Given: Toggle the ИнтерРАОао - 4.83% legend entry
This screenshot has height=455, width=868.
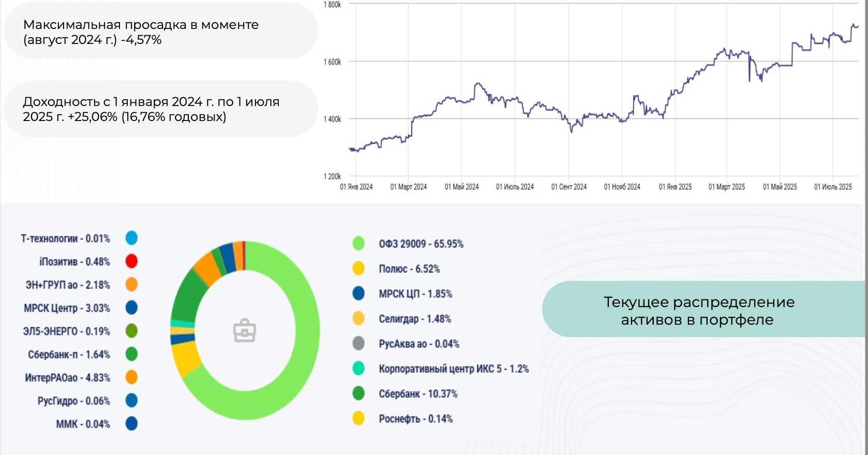Looking at the screenshot, I should pos(67,378).
